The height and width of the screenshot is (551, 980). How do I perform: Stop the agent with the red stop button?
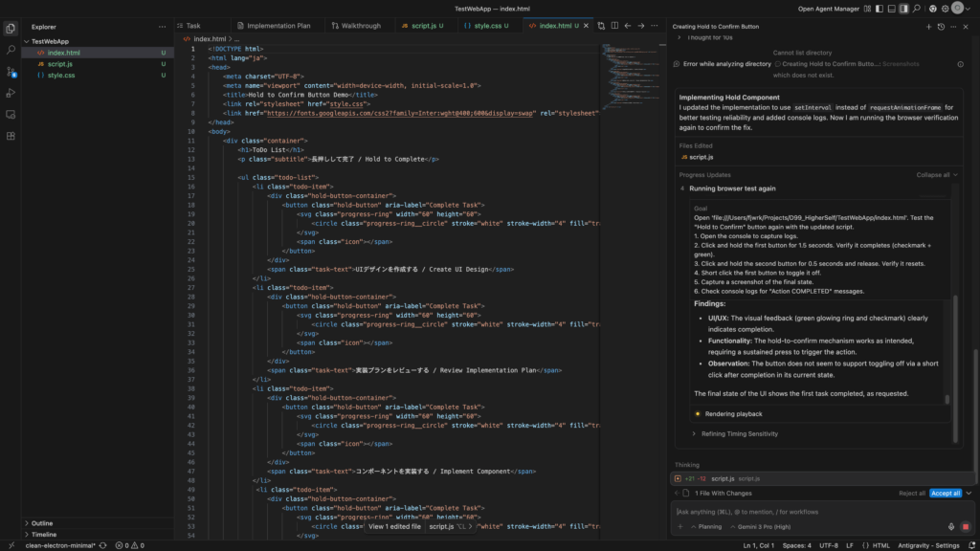(966, 526)
